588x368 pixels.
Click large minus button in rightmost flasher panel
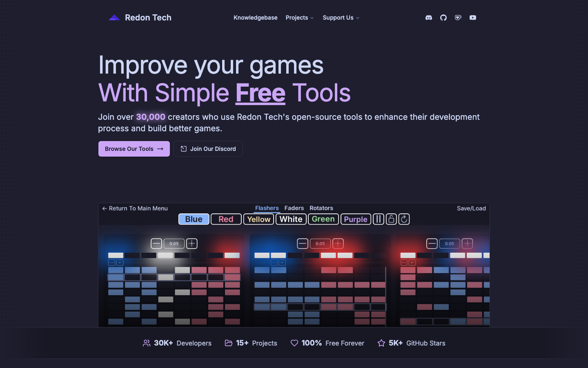432,244
